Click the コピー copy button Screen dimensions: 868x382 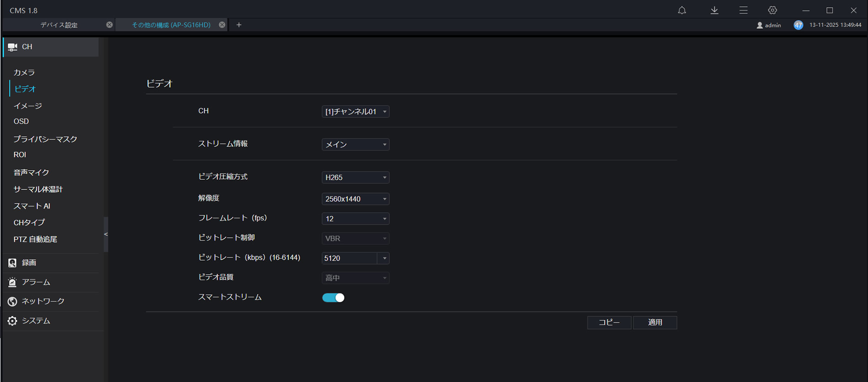[609, 323]
